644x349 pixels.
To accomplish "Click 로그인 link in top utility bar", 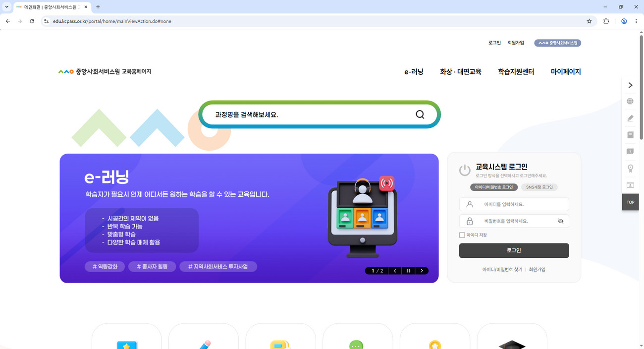I will click(x=494, y=43).
